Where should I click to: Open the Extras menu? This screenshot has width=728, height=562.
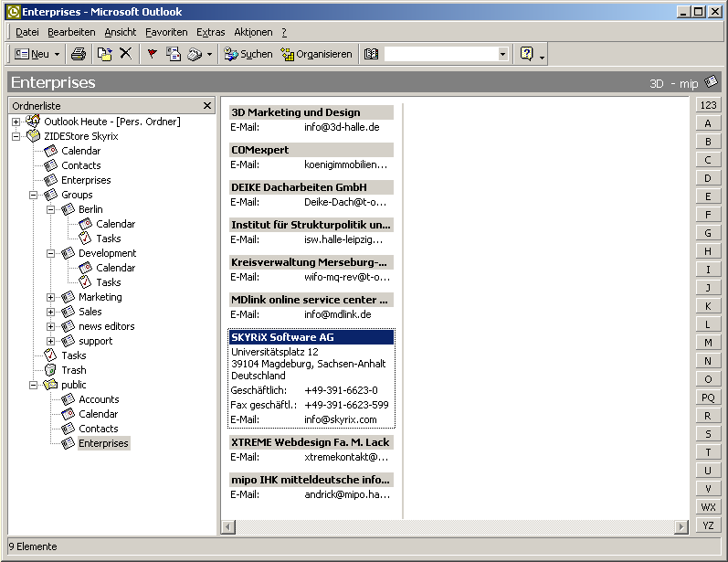click(210, 32)
